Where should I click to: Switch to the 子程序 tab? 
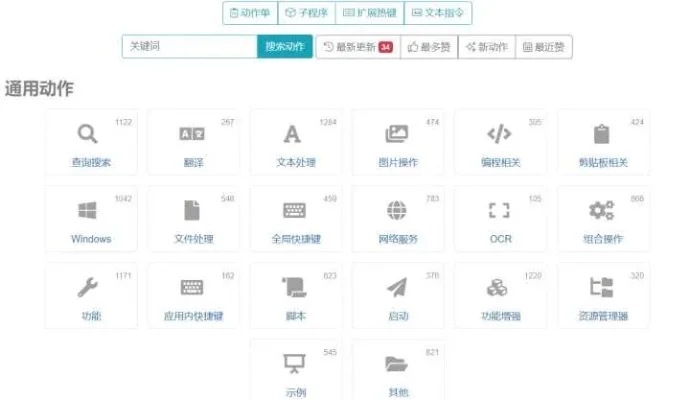click(x=307, y=13)
